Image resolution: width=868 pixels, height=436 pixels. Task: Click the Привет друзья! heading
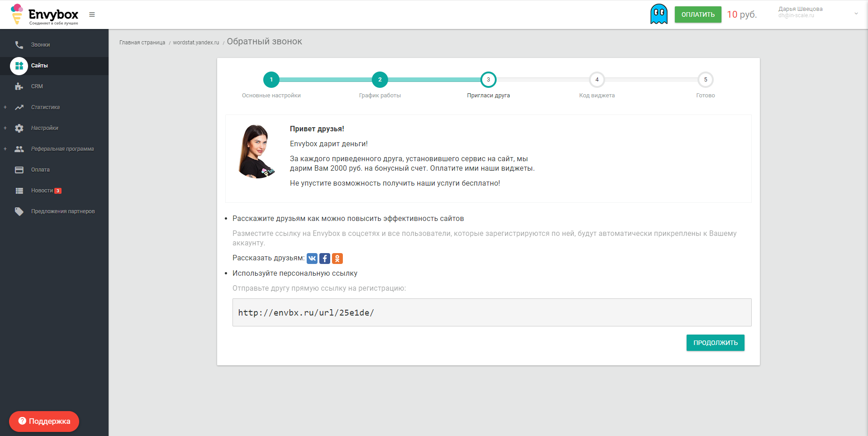pos(317,129)
